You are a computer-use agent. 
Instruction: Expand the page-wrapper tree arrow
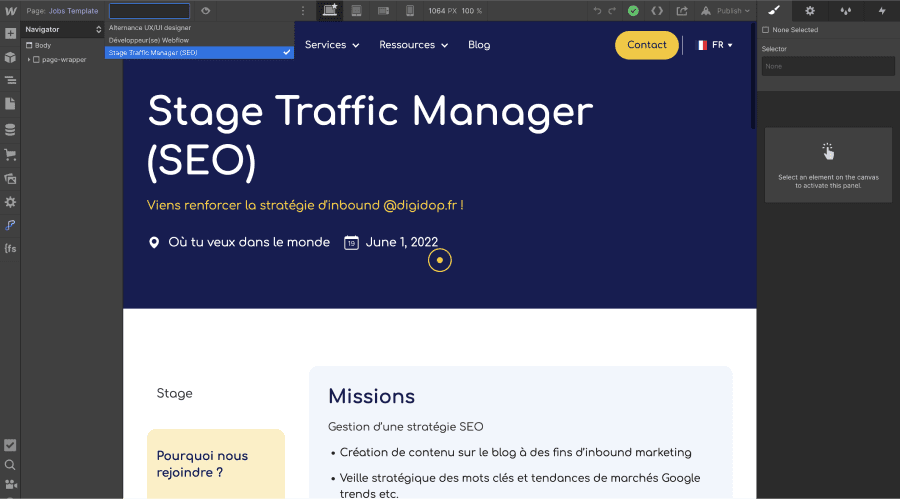(28, 60)
